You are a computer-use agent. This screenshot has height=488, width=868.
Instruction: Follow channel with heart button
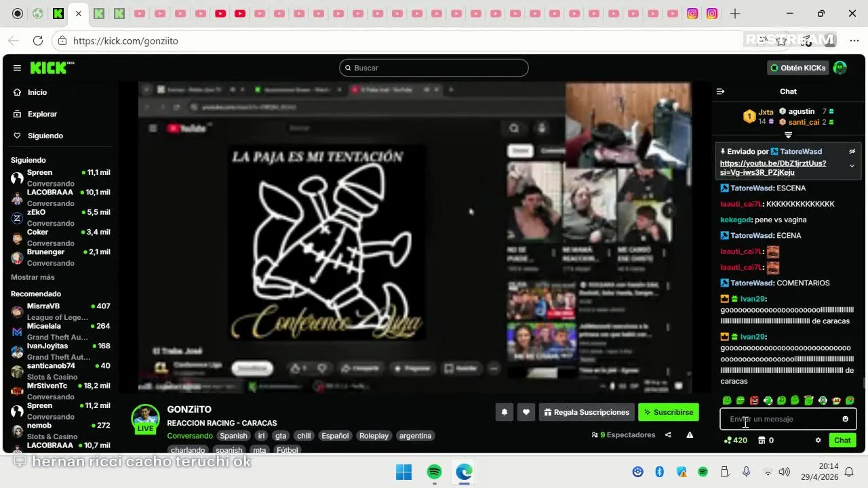tap(526, 412)
